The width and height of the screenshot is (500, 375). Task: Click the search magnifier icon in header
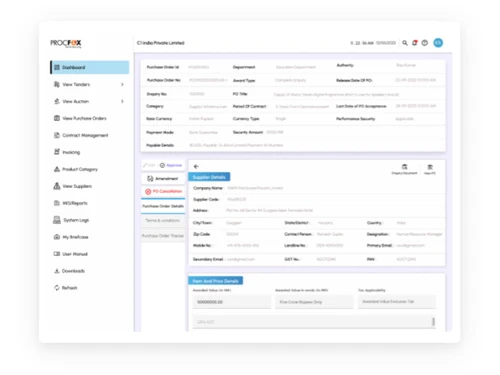[405, 43]
